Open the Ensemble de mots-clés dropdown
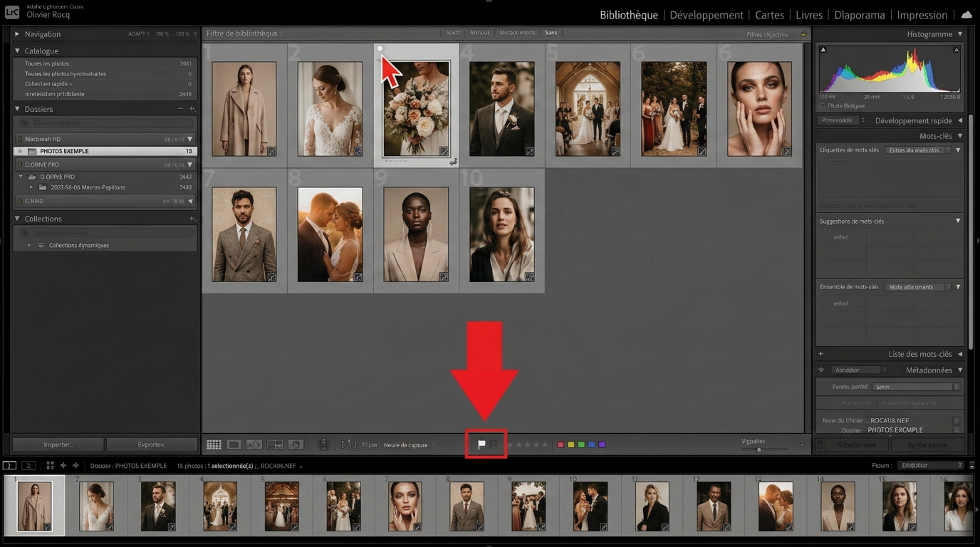 [x=918, y=287]
